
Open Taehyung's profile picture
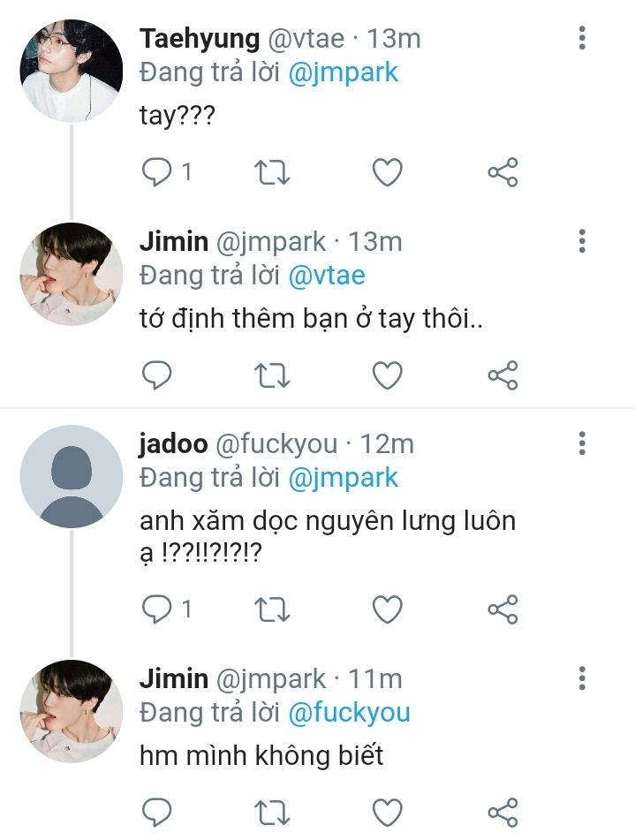click(x=71, y=70)
